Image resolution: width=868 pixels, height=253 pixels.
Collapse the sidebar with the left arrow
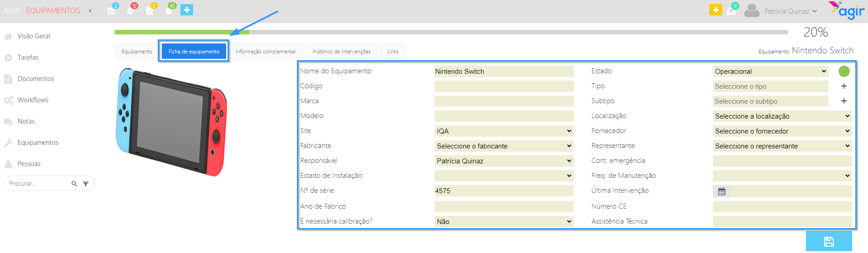90,10
